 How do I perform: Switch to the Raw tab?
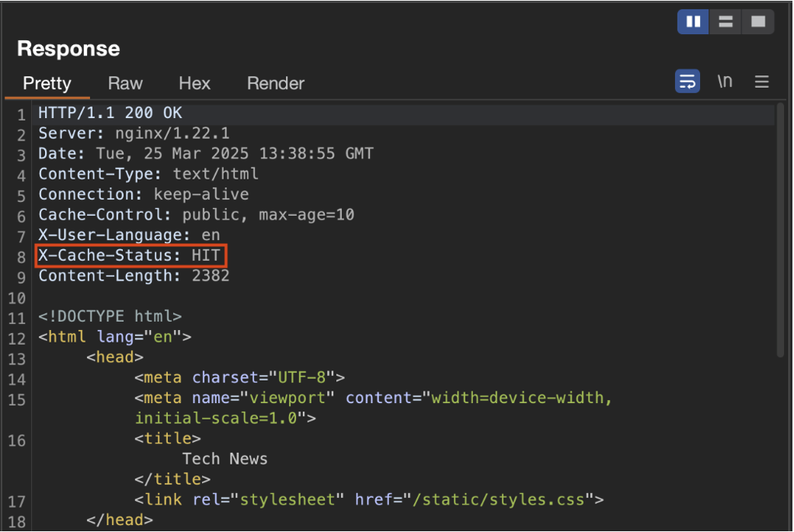[x=125, y=83]
